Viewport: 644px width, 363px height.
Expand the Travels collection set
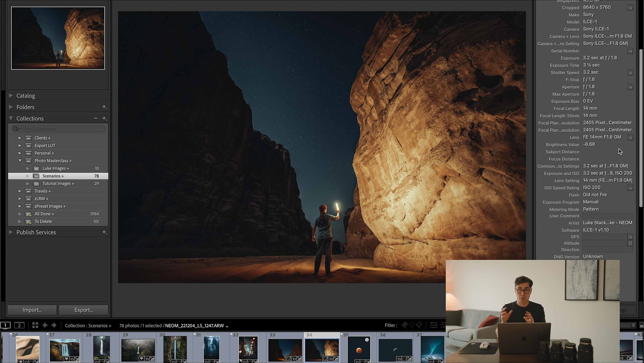coord(20,191)
